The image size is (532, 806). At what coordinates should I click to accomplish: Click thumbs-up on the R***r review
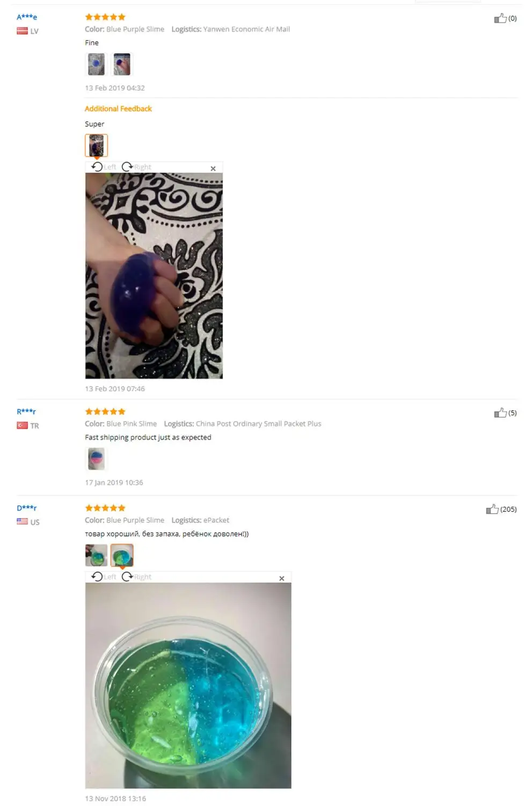500,413
